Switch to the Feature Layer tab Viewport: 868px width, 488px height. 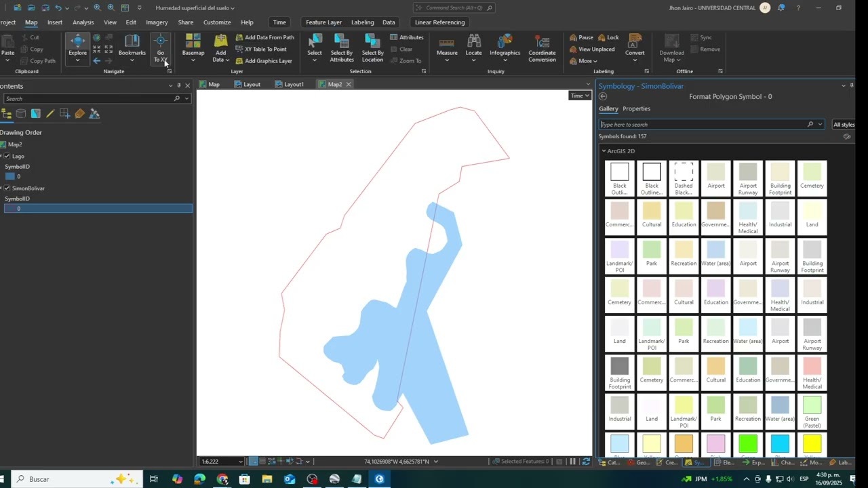pos(323,22)
